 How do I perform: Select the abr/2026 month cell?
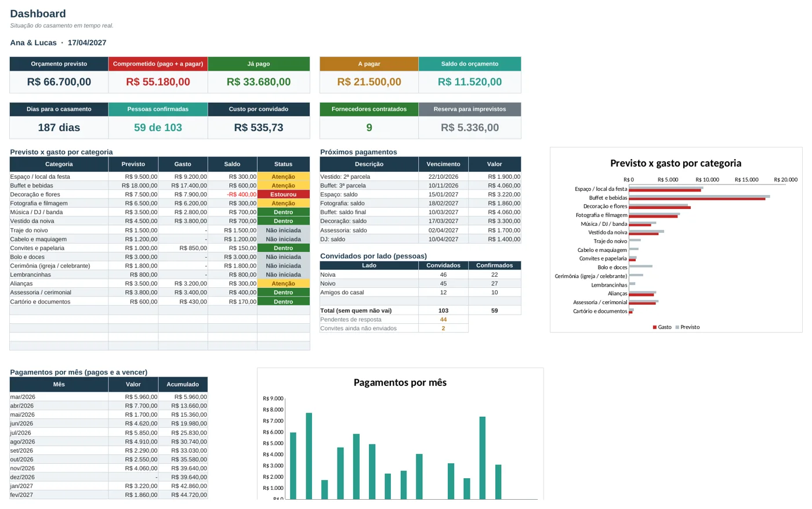pyautogui.click(x=59, y=406)
